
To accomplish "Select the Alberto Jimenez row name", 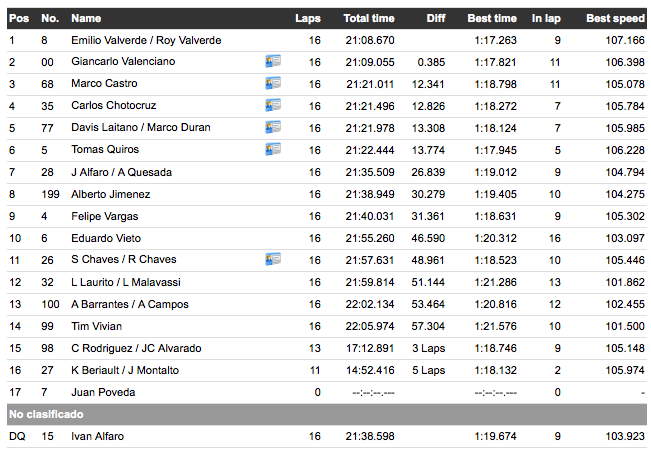I will [x=110, y=194].
